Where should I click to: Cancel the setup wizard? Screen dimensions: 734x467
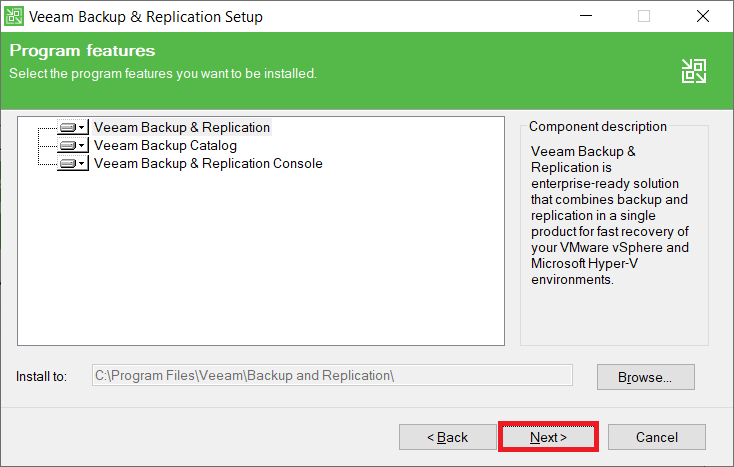tap(656, 437)
